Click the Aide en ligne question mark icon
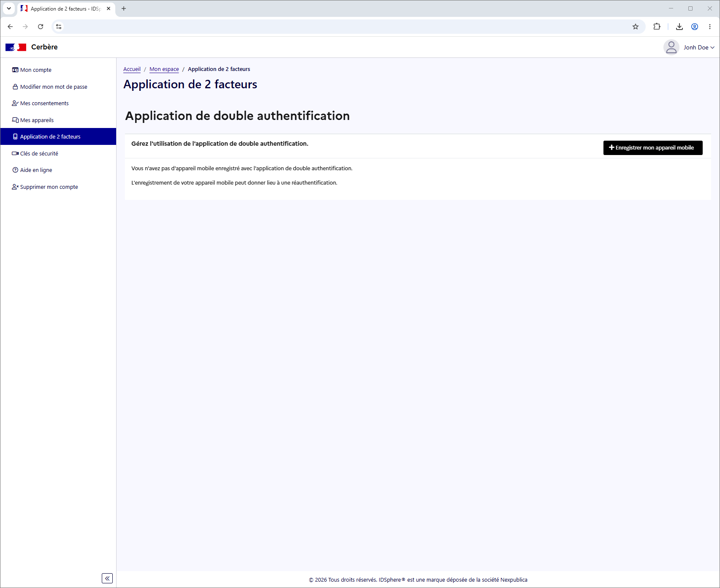The height and width of the screenshot is (588, 720). [x=15, y=170]
